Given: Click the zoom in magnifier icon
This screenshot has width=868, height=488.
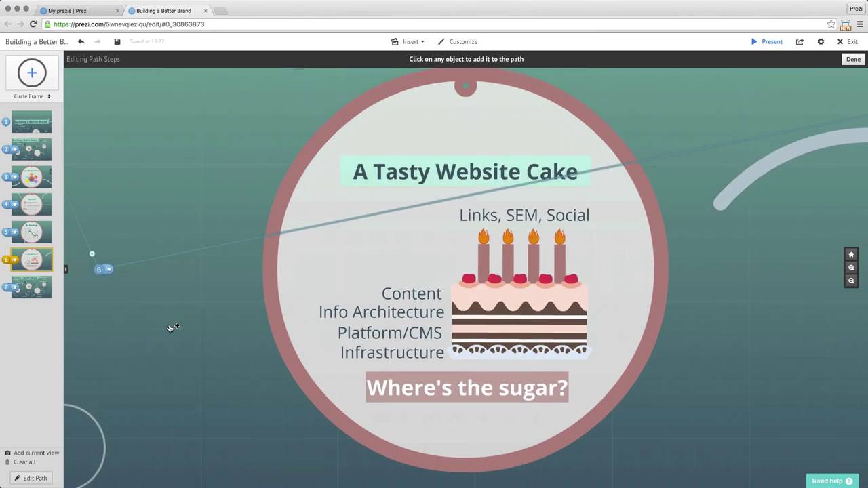Looking at the screenshot, I should coord(851,268).
